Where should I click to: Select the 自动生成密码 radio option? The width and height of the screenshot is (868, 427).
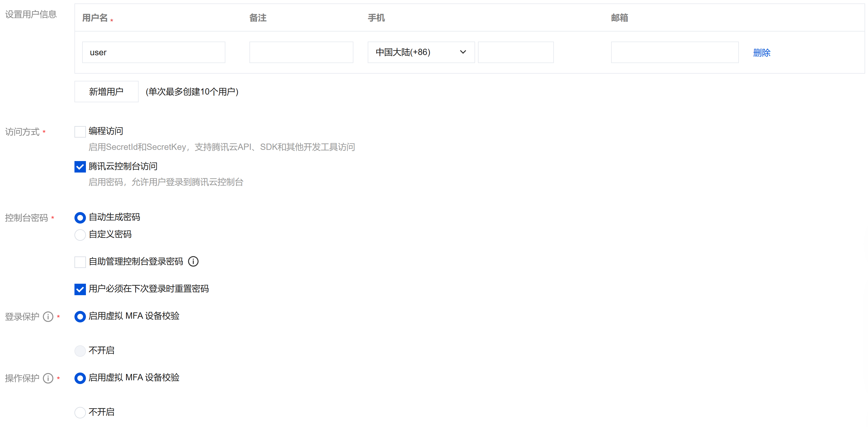[x=80, y=218]
